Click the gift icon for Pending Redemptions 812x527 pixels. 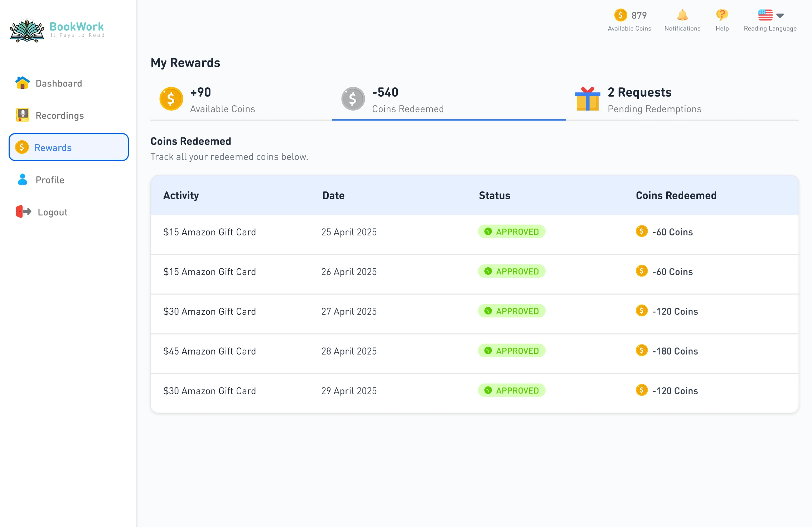(587, 99)
